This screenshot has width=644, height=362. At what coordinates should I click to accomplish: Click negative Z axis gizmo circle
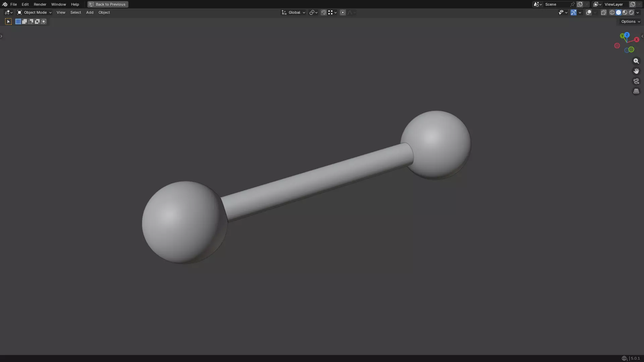pyautogui.click(x=627, y=50)
